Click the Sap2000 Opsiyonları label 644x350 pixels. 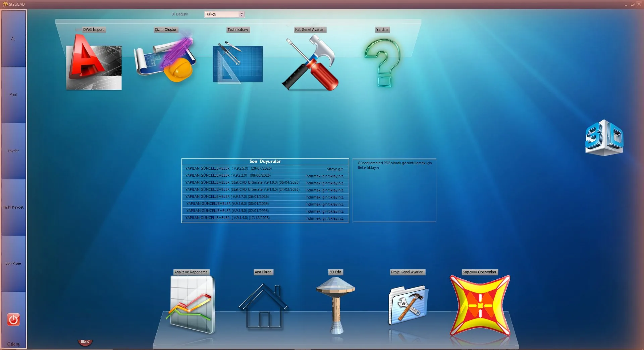point(480,272)
